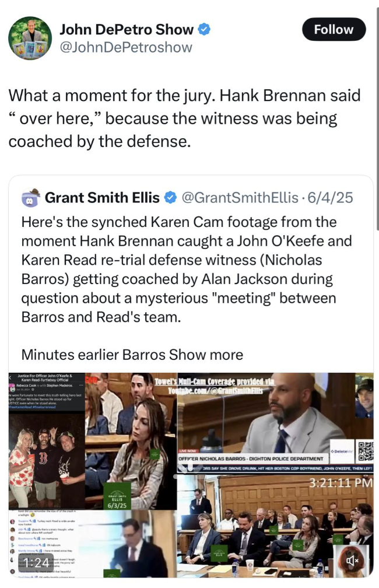Open Grant Smith Ellis avatar icon
379x588 pixels.
[31, 198]
